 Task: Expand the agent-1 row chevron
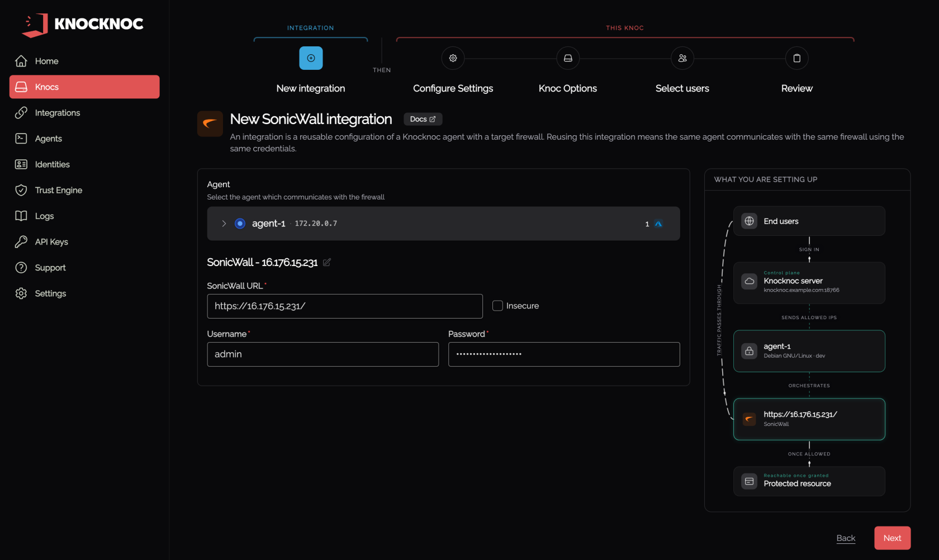tap(224, 224)
